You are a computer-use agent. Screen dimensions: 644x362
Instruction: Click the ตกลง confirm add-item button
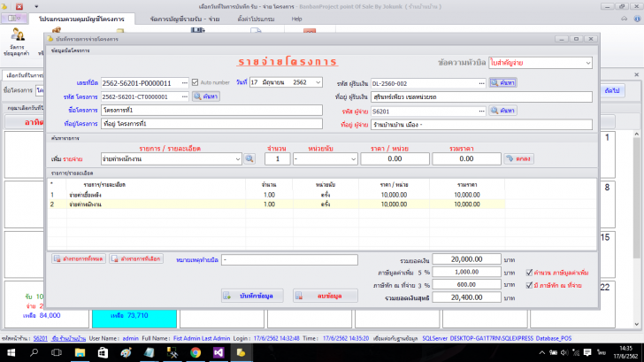coord(518,159)
